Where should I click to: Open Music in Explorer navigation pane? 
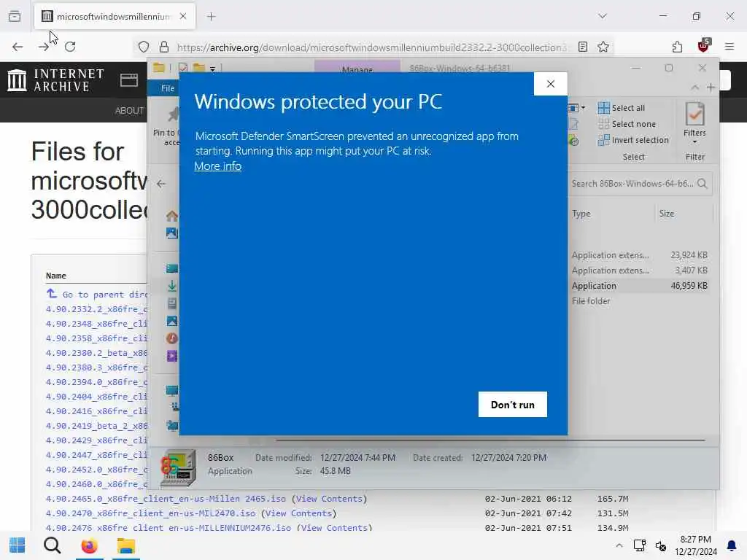coord(172,338)
